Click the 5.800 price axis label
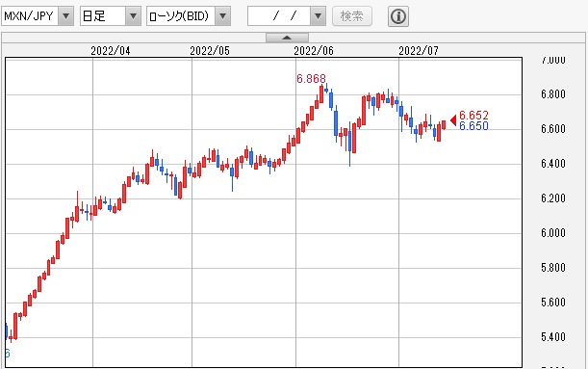The width and height of the screenshot is (588, 369). click(x=553, y=268)
